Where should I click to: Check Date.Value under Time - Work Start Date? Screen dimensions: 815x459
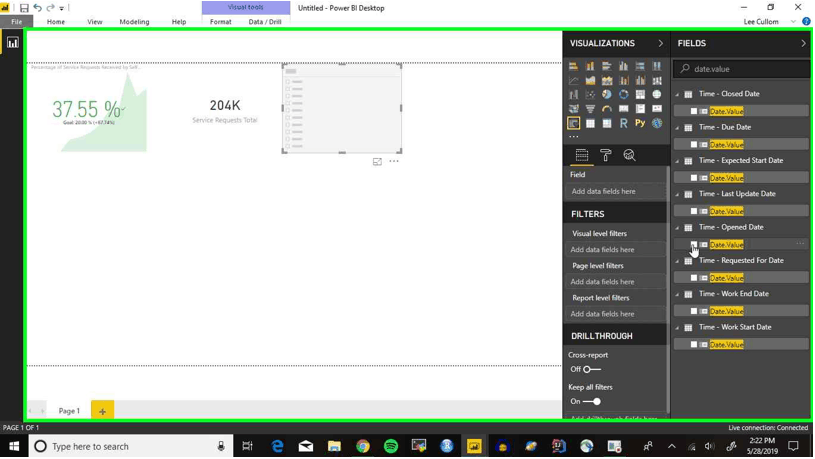[693, 344]
